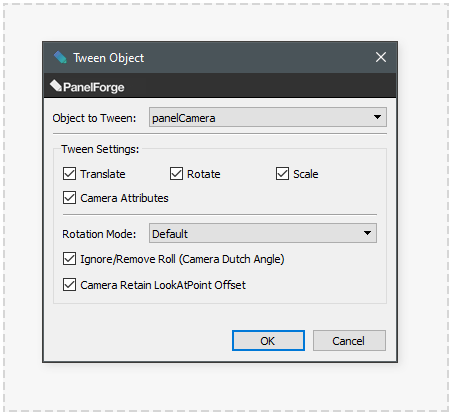The image size is (452, 416).
Task: Click the Scale label text
Action: coord(306,174)
